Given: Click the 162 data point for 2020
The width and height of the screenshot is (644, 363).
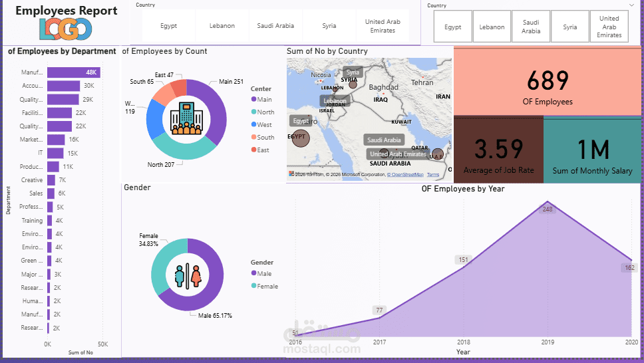Looking at the screenshot, I should point(631,260).
